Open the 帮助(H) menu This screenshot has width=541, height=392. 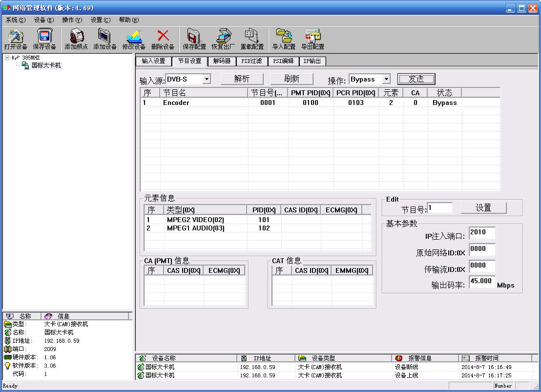point(129,20)
